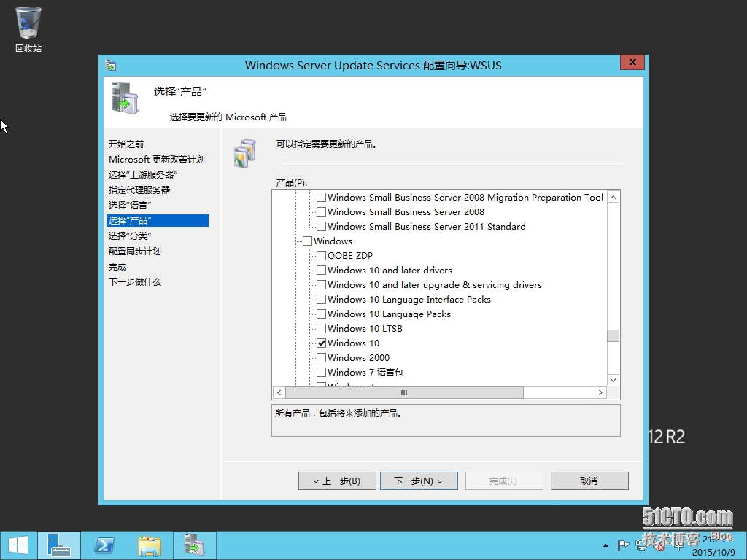The height and width of the screenshot is (560, 747).
Task: Check Windows 7 语言包 product
Action: click(321, 373)
